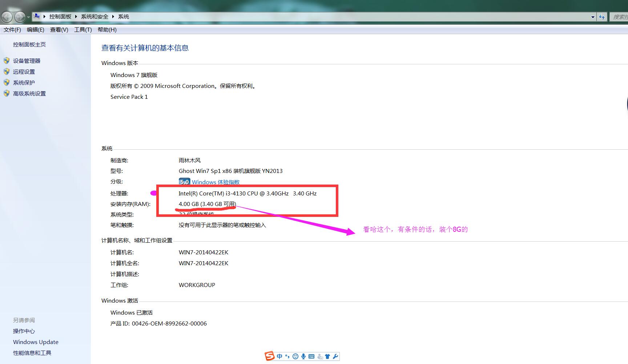The height and width of the screenshot is (364, 628).
Task: Click the 没有可用于此显示器的笔或触控输入 text
Action: (x=222, y=225)
